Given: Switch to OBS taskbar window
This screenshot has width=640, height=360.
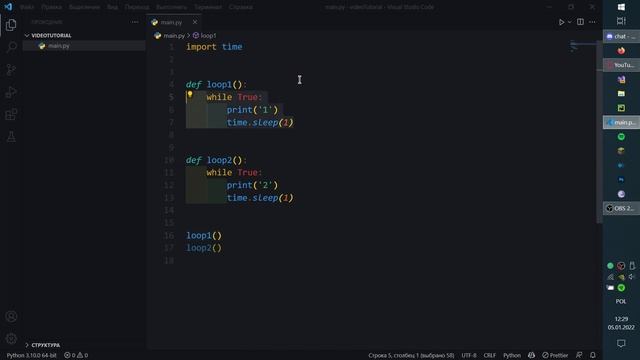Looking at the screenshot, I should pyautogui.click(x=621, y=208).
